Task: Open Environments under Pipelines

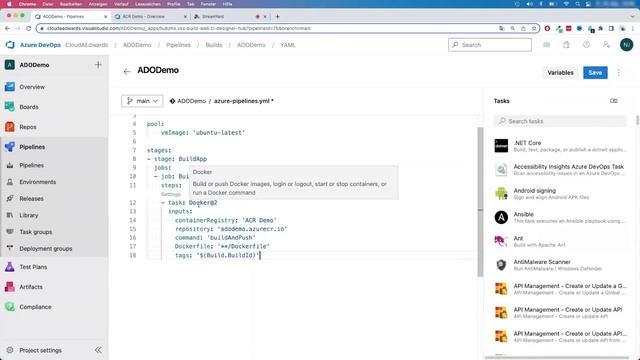Action: point(38,182)
